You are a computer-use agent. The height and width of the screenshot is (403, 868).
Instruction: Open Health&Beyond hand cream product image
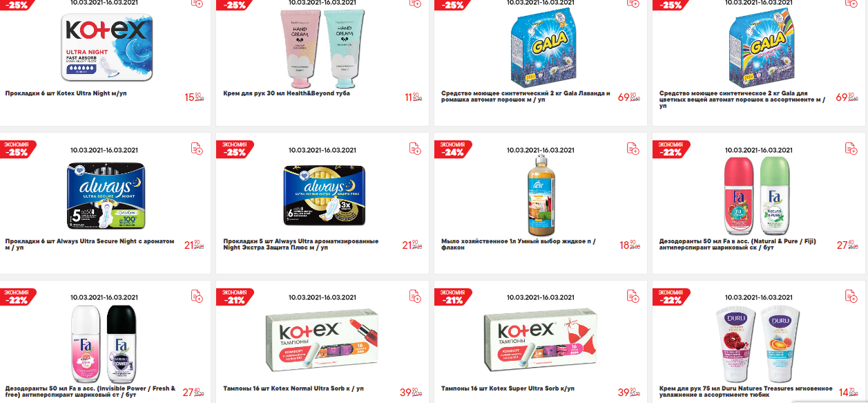322,46
